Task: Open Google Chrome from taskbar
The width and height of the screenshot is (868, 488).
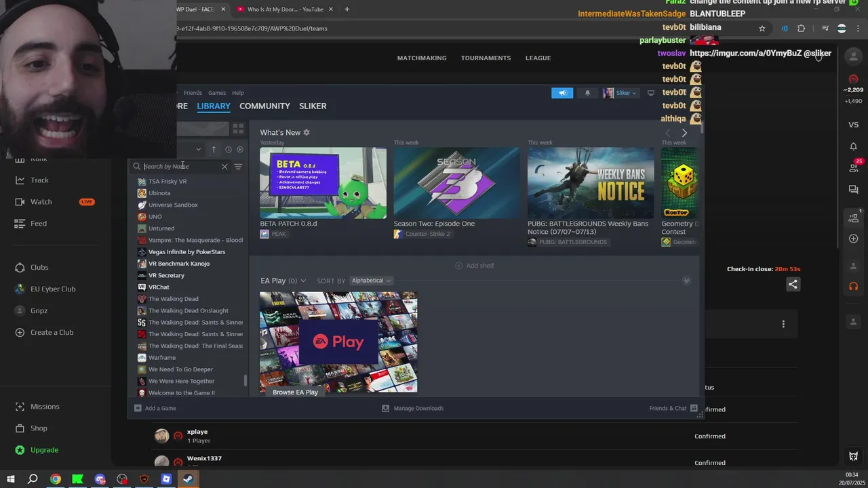Action: pyautogui.click(x=56, y=479)
